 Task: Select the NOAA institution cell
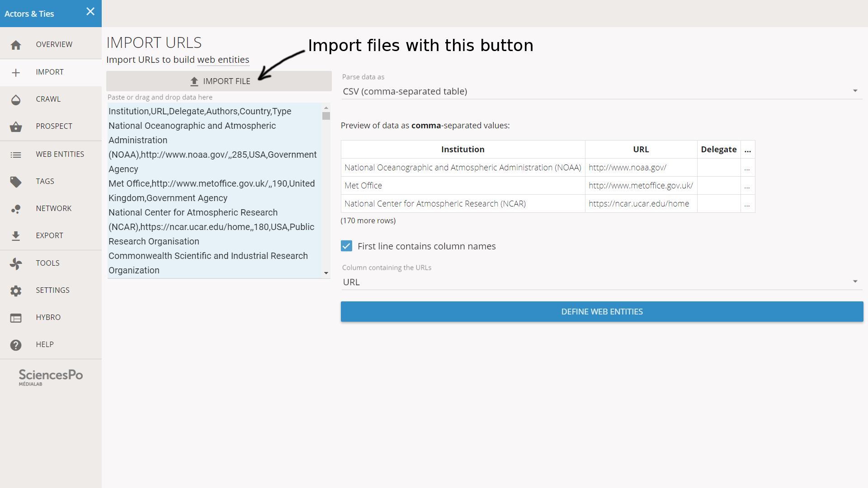click(x=462, y=168)
